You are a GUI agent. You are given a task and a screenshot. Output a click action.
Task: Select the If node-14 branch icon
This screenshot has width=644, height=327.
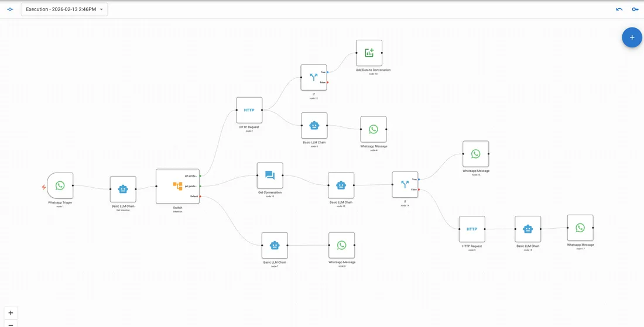pyautogui.click(x=405, y=185)
